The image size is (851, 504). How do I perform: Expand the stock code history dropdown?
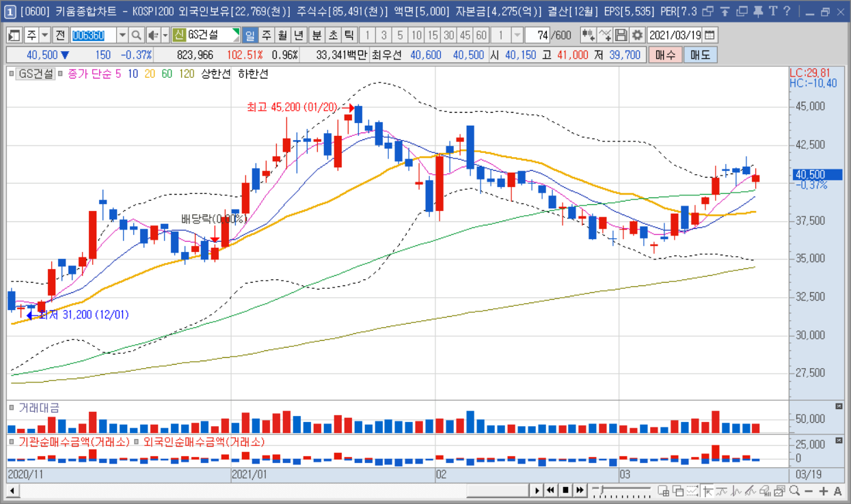click(122, 35)
